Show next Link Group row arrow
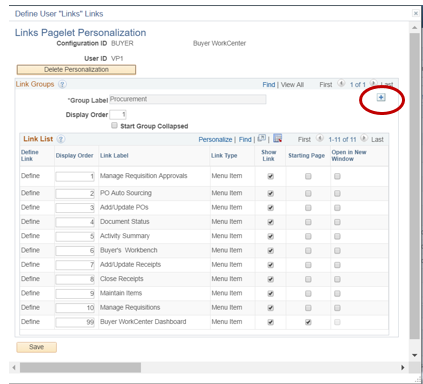 pos(373,83)
